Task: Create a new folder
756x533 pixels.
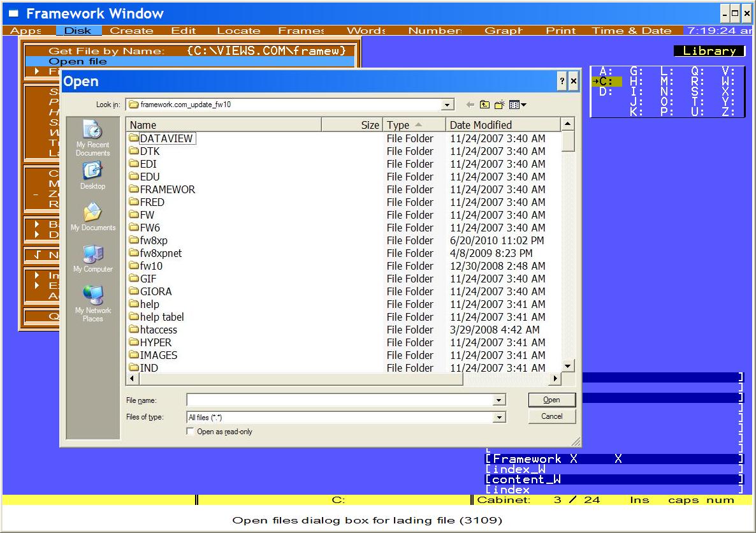Action: pos(500,105)
